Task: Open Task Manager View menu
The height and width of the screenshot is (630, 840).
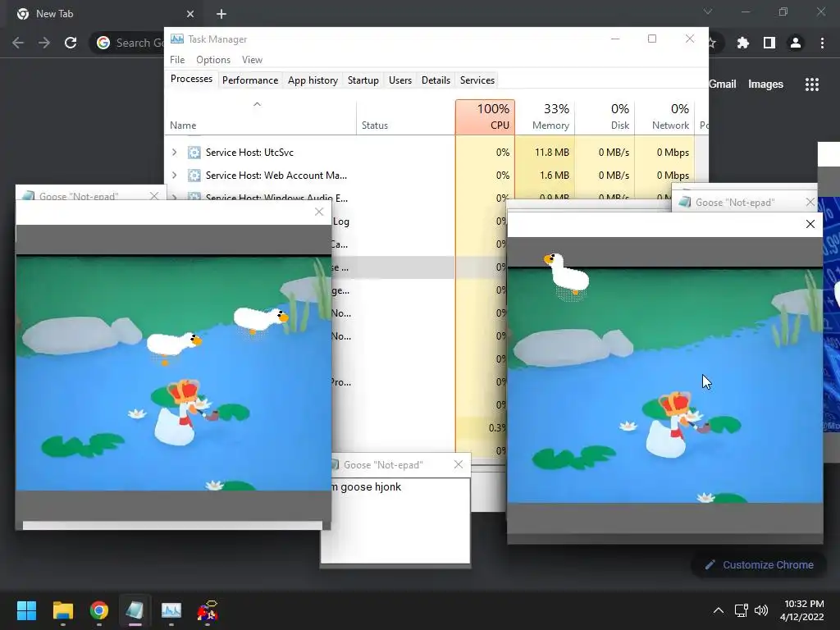Action: [x=252, y=59]
